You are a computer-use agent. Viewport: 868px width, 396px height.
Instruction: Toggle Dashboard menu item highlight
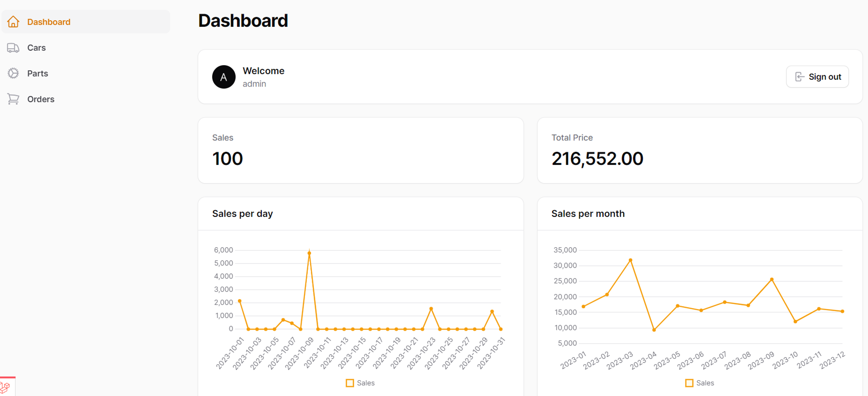[x=86, y=22]
